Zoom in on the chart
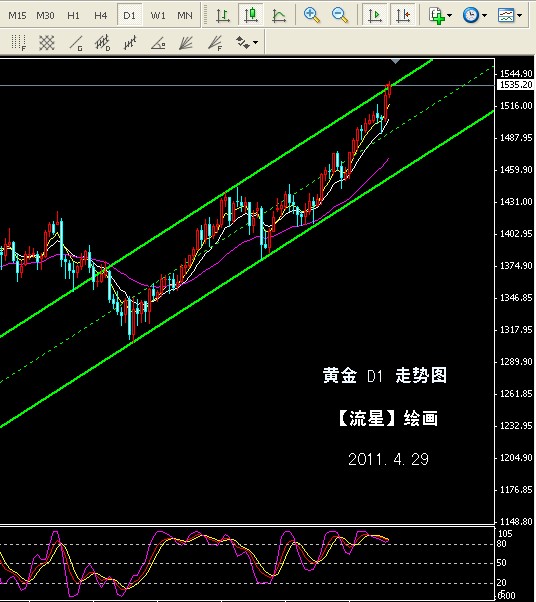Viewport: 536px width, 602px height. (311, 15)
